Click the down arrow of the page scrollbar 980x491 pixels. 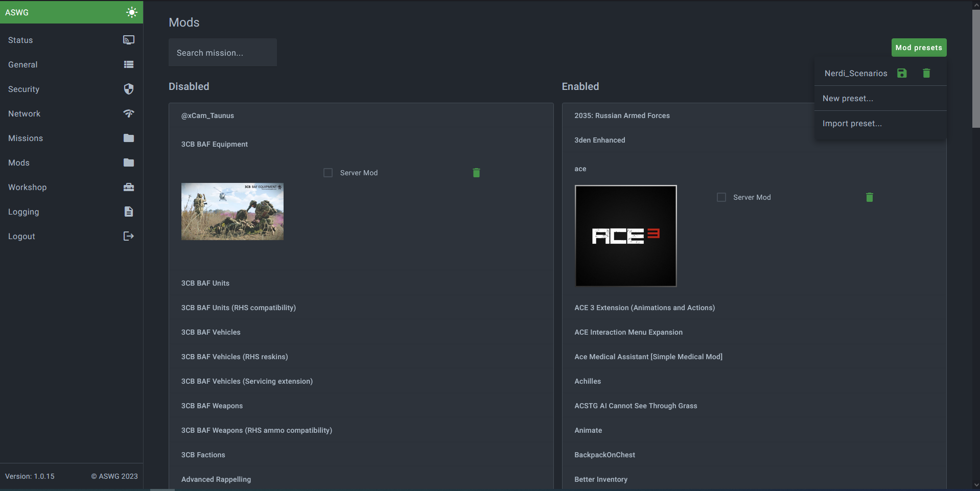[x=976, y=485]
